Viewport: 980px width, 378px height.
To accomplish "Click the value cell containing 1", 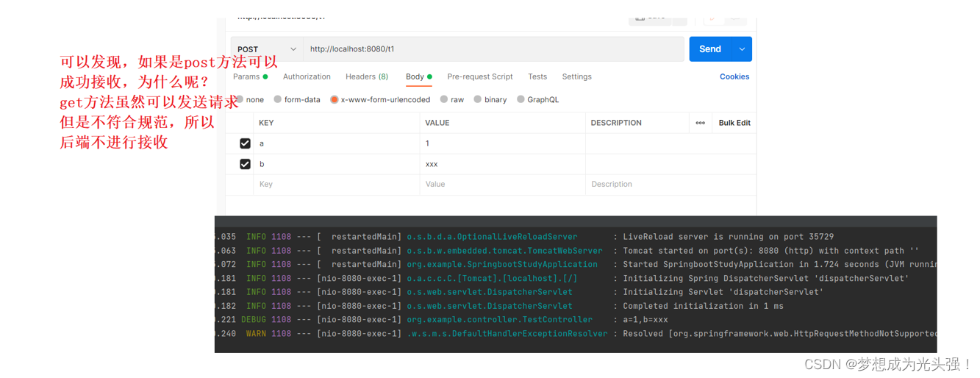I will [502, 143].
